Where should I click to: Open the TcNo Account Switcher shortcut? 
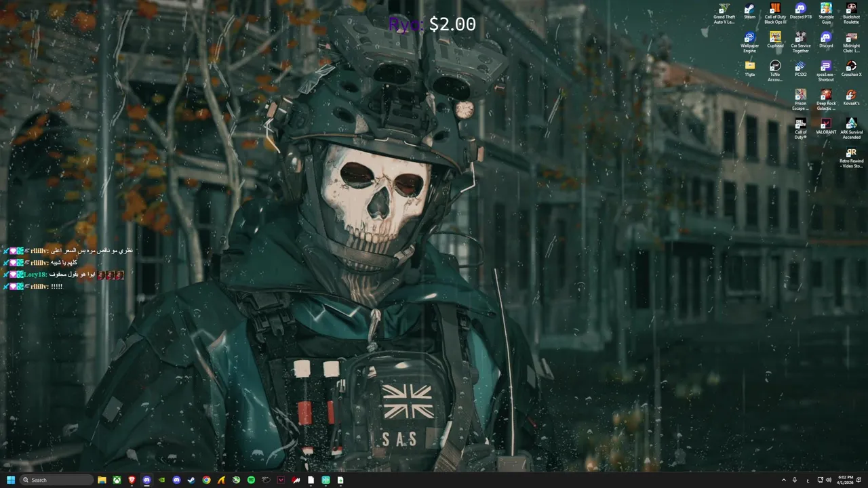pos(775,70)
